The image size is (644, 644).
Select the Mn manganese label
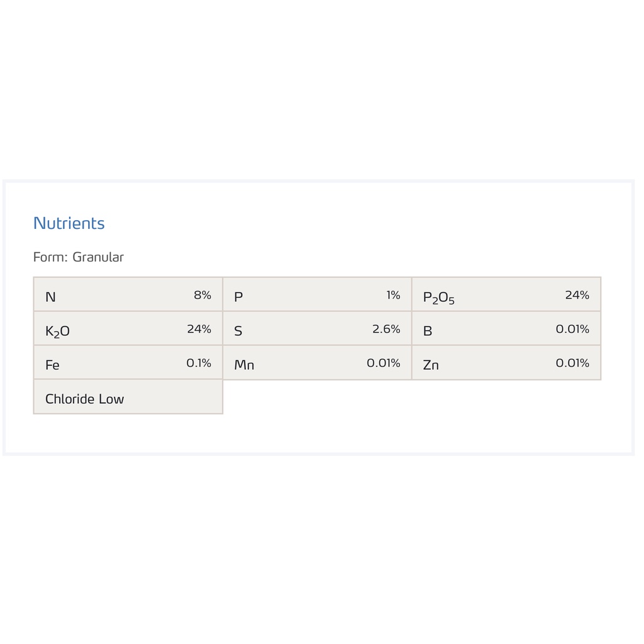pos(244,365)
